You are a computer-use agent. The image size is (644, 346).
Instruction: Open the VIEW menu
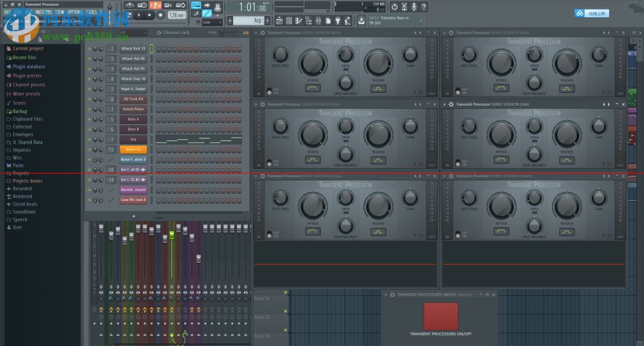tap(59, 12)
